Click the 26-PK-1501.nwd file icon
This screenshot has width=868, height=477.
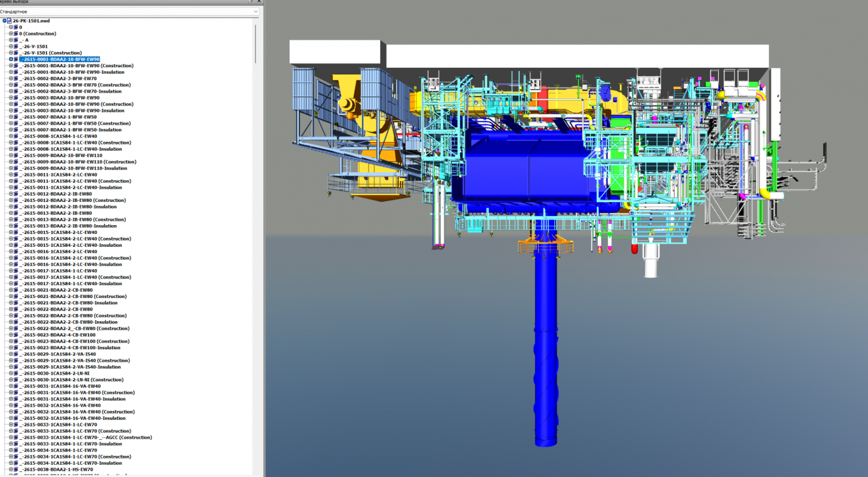click(9, 21)
